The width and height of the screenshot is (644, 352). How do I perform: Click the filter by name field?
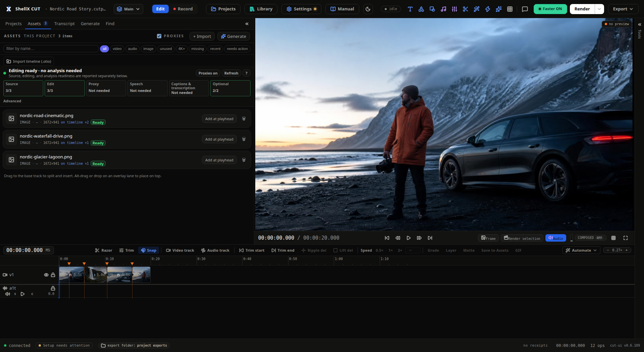pyautogui.click(x=51, y=49)
